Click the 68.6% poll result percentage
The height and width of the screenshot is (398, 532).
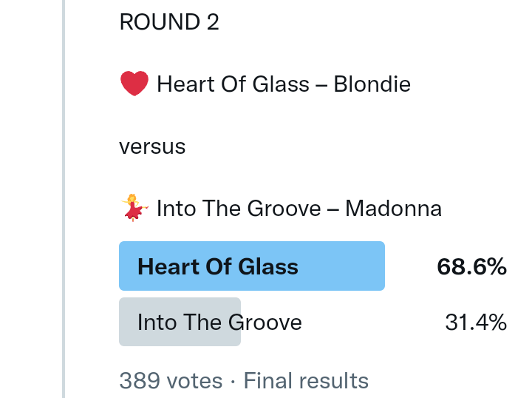[x=471, y=267]
